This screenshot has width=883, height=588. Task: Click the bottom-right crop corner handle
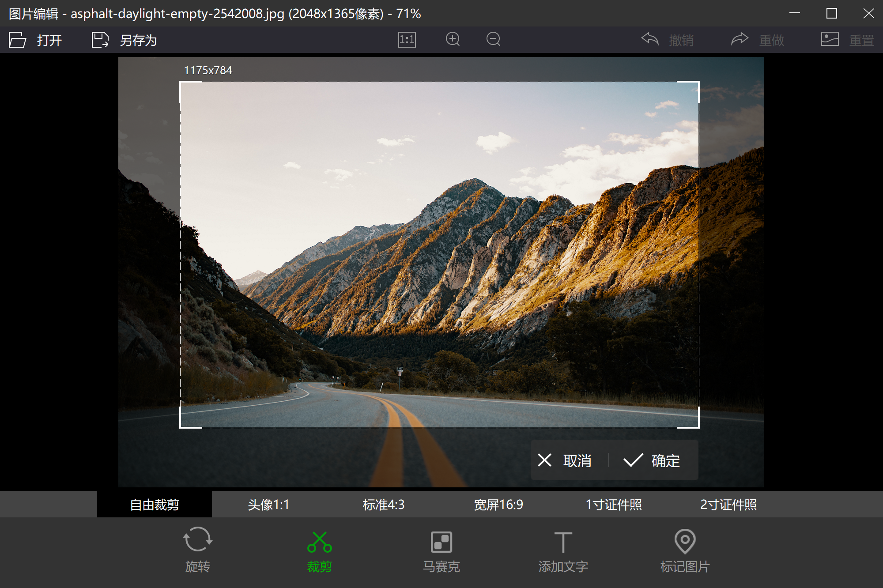point(698,427)
